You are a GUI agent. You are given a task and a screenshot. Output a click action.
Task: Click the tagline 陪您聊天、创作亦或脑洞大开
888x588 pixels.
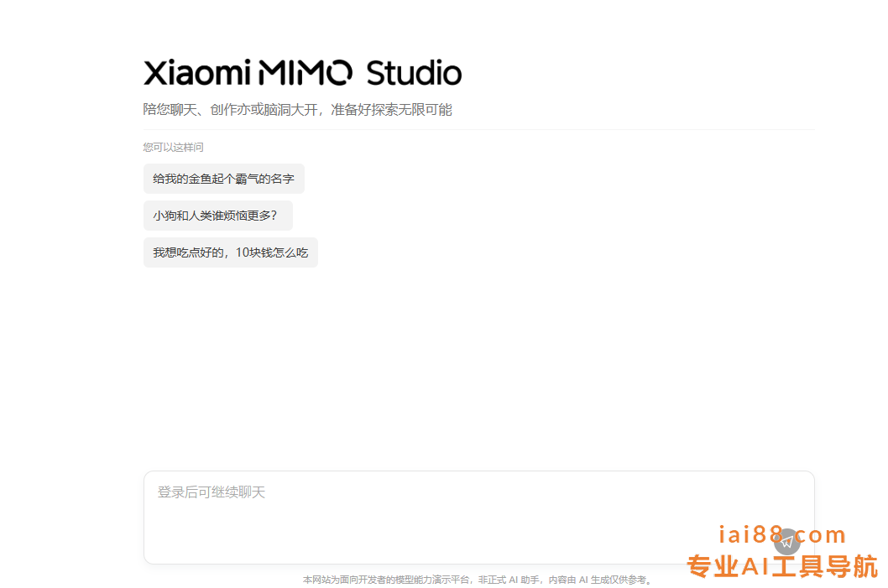pos(231,109)
